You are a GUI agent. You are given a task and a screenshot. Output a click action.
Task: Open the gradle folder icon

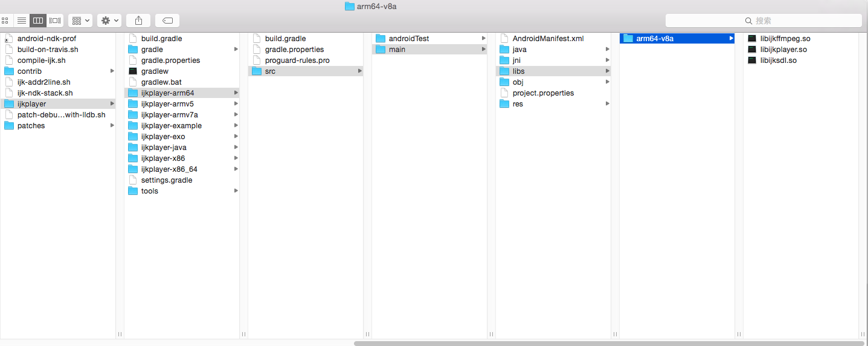pyautogui.click(x=133, y=50)
